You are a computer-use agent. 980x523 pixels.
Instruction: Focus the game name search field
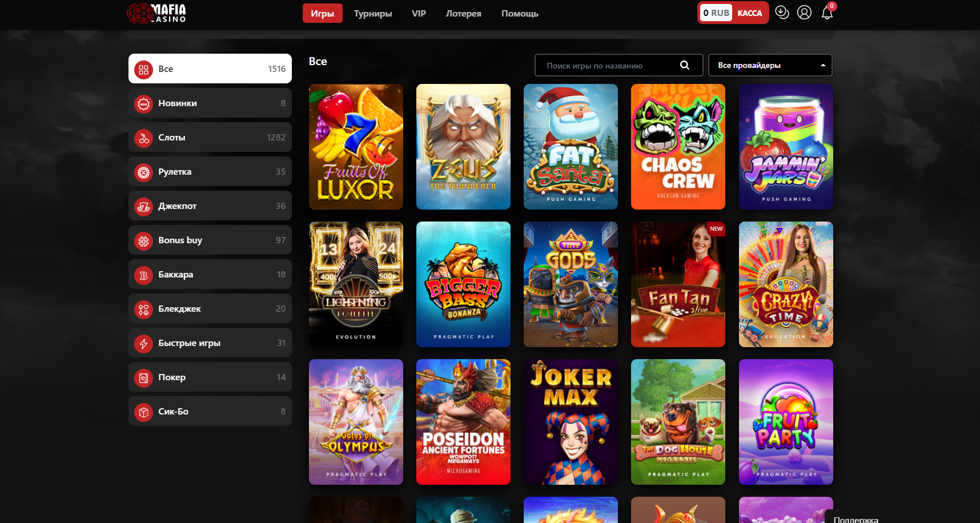pos(619,65)
